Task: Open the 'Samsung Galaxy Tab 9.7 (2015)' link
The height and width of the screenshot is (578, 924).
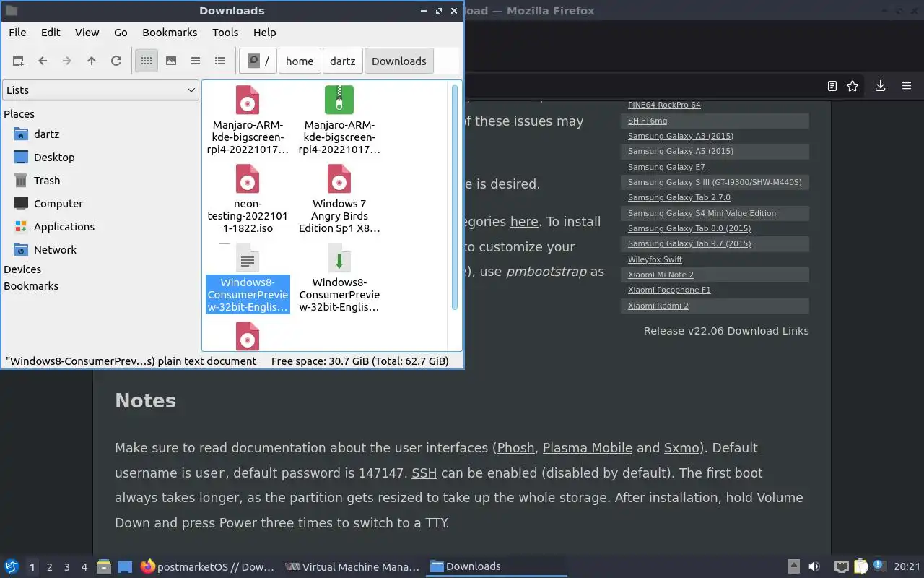Action: click(689, 244)
